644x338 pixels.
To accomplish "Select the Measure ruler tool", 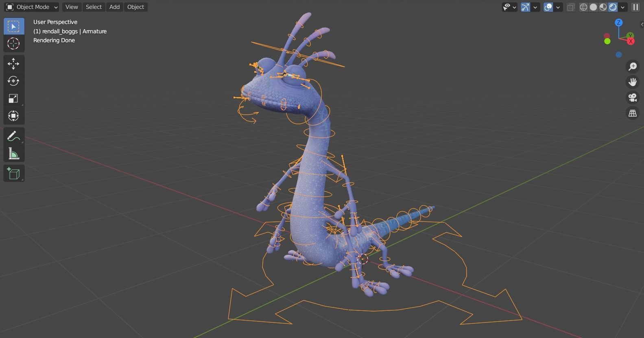I will [x=13, y=154].
